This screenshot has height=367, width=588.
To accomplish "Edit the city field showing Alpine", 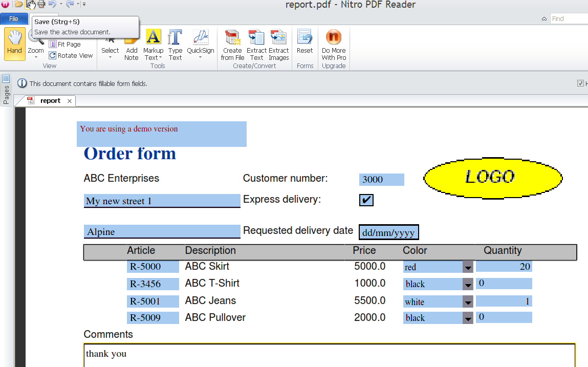I will 162,231.
